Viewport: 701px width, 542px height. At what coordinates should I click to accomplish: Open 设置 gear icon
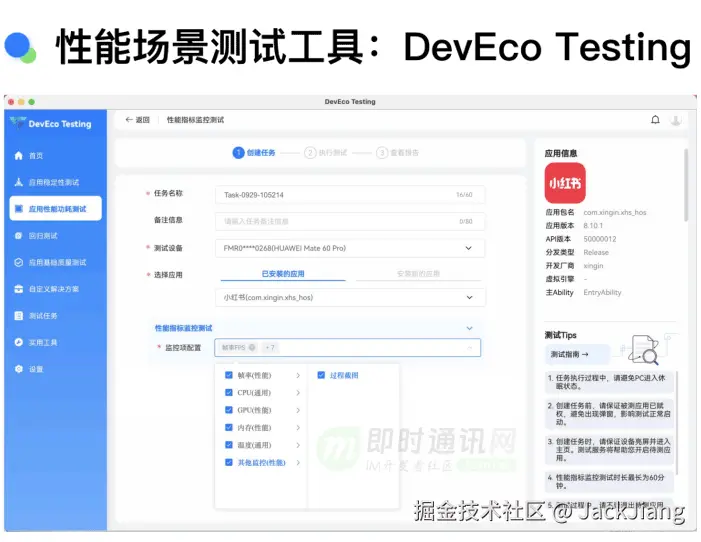pos(18,369)
